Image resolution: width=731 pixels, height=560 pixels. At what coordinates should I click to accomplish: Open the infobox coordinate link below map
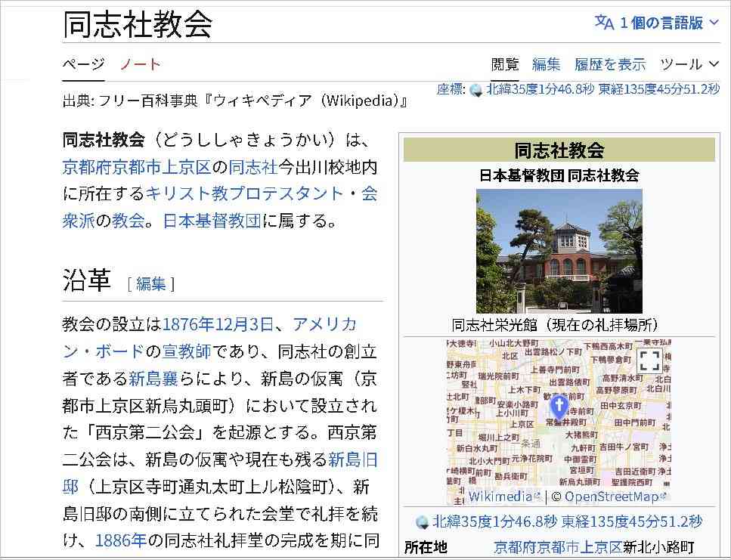568,521
